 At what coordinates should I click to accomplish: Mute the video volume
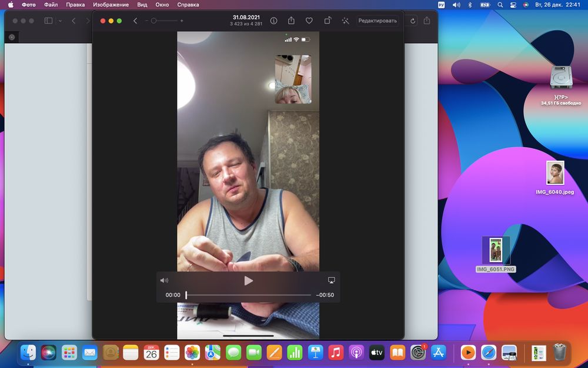click(164, 280)
